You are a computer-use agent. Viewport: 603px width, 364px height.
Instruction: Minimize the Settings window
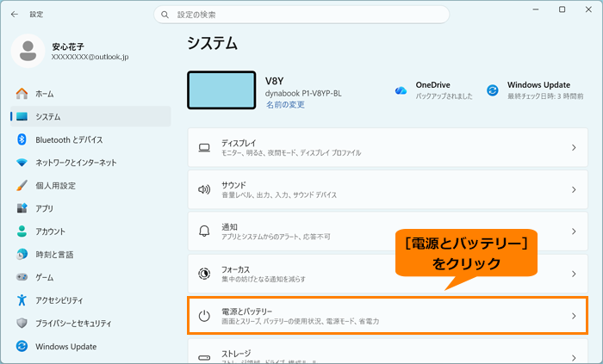tap(535, 9)
